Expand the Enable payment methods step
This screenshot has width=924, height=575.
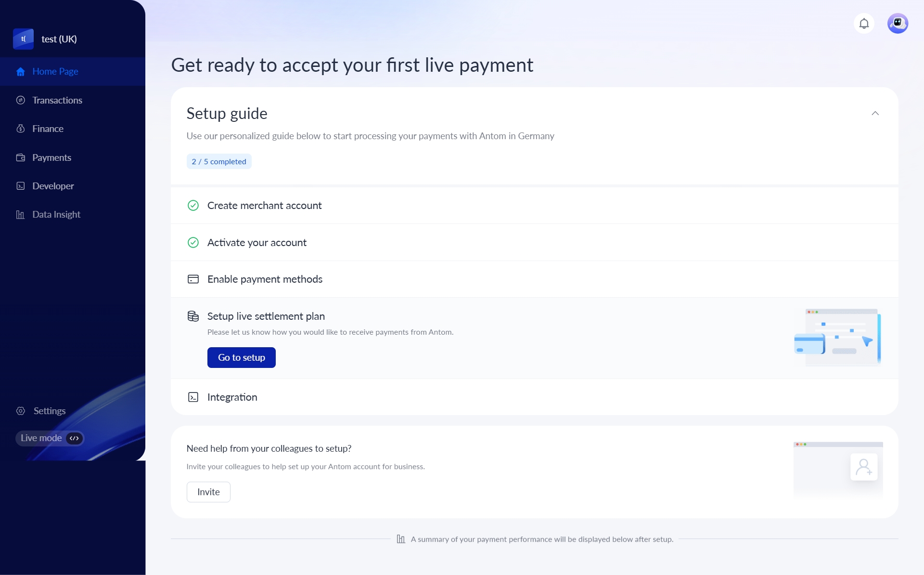(265, 279)
